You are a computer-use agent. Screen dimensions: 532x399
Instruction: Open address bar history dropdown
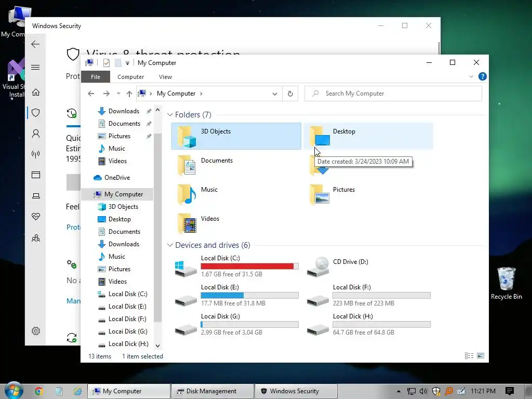pyautogui.click(x=275, y=94)
